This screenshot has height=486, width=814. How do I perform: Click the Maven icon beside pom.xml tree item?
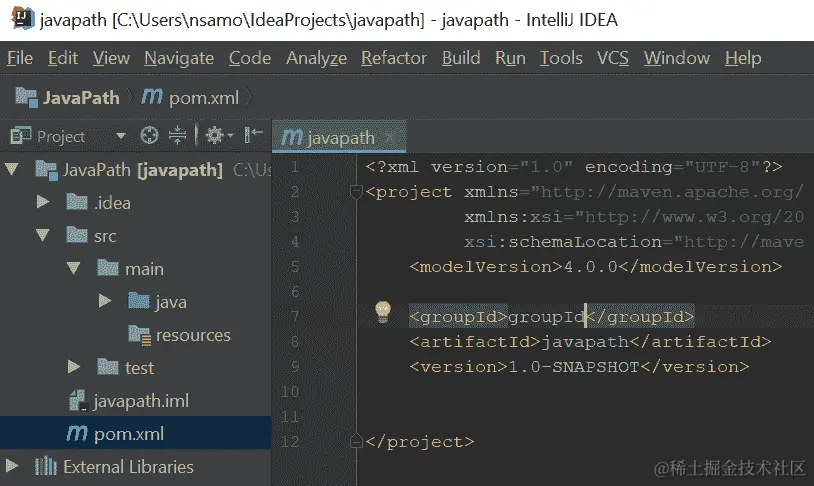(77, 433)
